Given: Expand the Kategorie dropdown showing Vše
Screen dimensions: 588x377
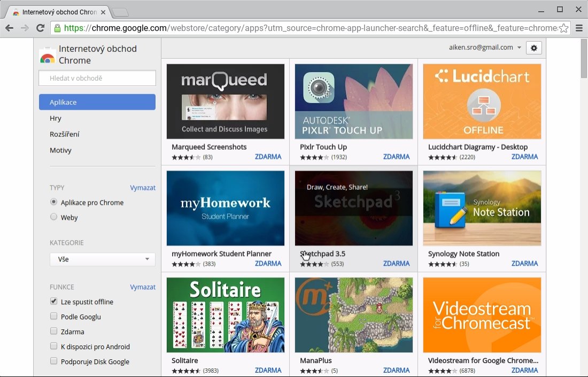Looking at the screenshot, I should point(103,259).
